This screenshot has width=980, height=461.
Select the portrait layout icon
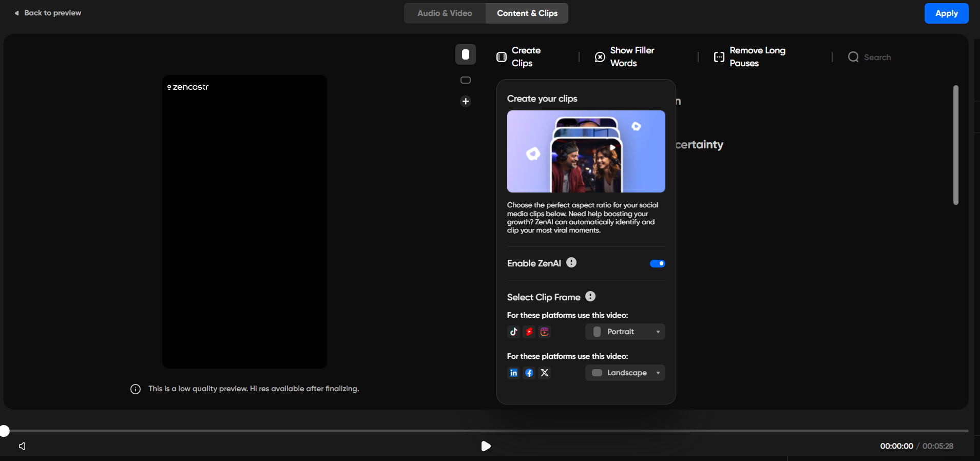[466, 54]
